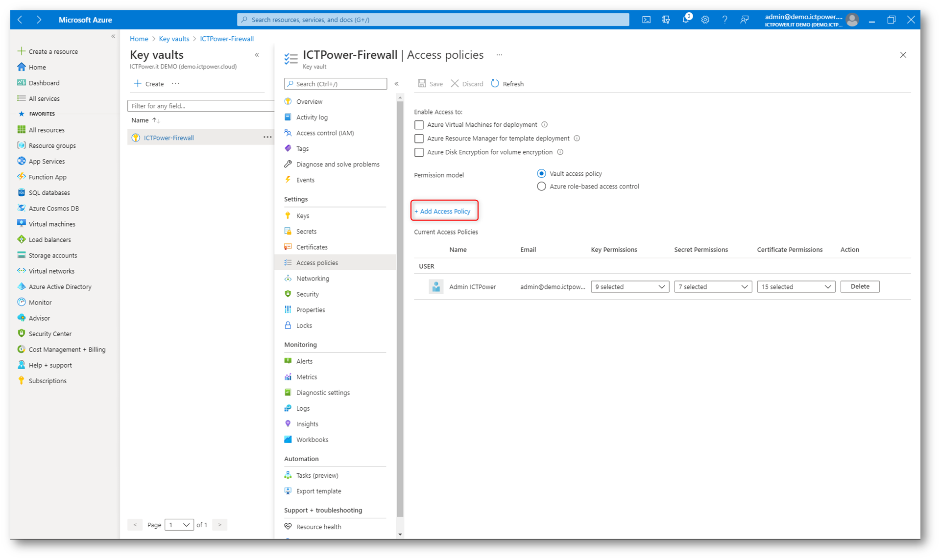Enable Azure Virtual Machines for deployment
The image size is (941, 560).
pos(419,125)
